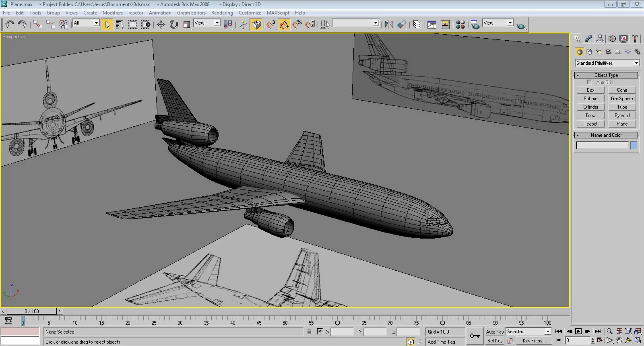
Task: Click the object color swatch
Action: click(634, 146)
